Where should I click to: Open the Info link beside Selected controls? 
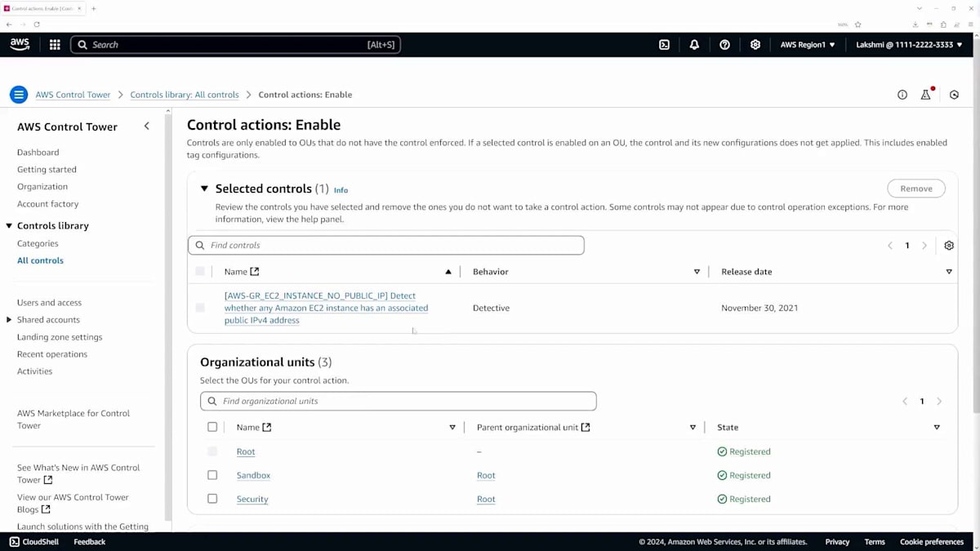341,190
